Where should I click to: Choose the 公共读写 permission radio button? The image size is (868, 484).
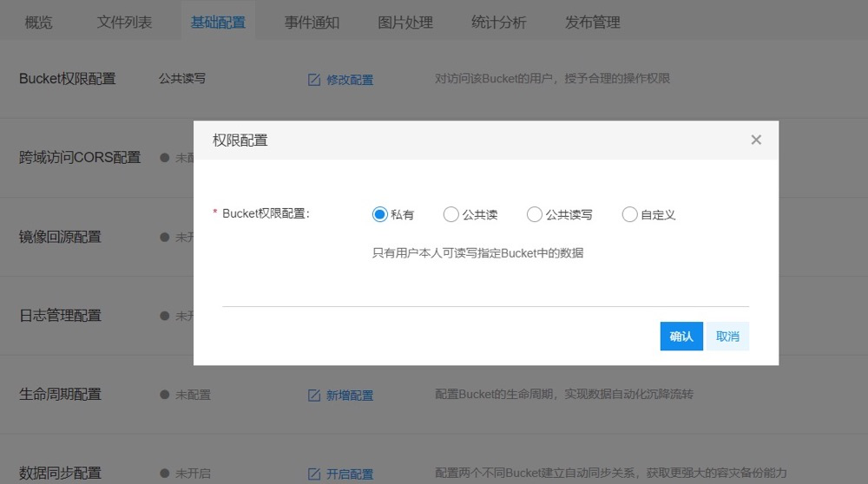pos(534,214)
